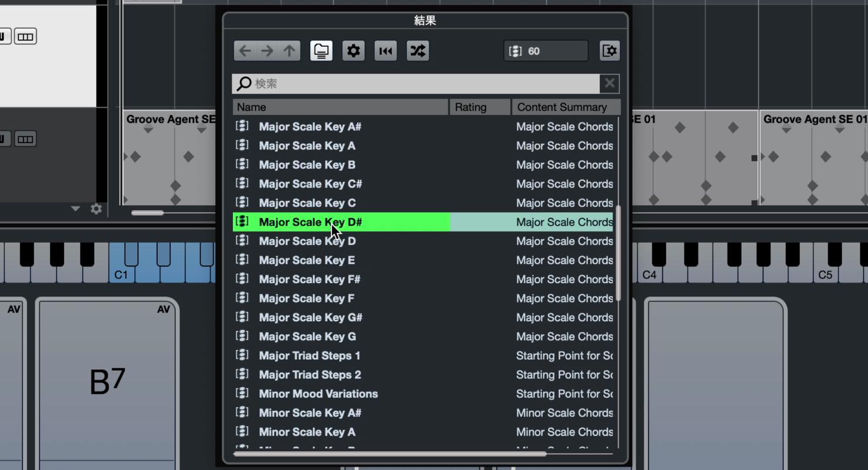Image resolution: width=868 pixels, height=470 pixels.
Task: Click preset icon beside Minor Mood Variations
Action: [x=242, y=393]
